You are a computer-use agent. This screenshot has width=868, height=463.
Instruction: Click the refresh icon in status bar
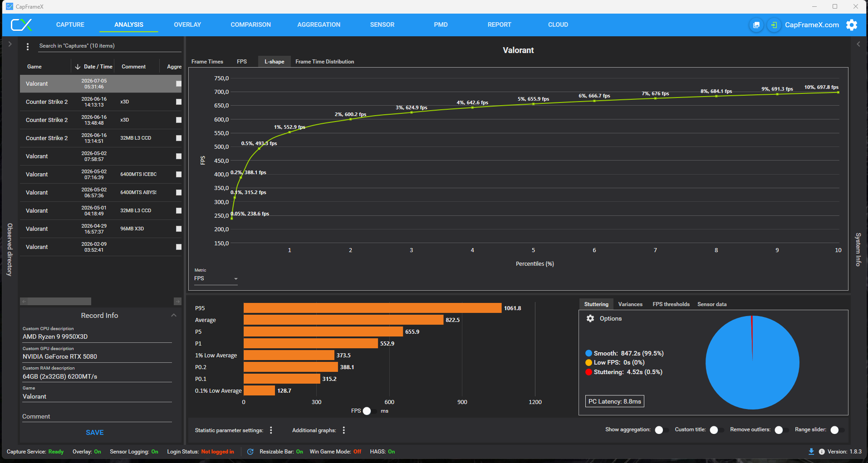[x=250, y=452]
